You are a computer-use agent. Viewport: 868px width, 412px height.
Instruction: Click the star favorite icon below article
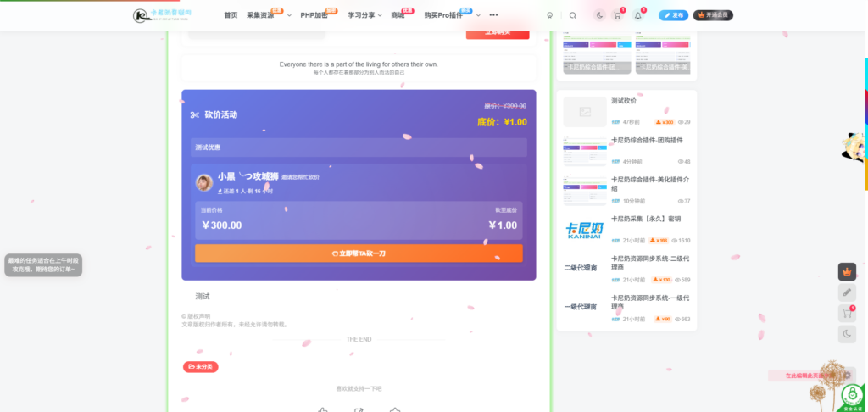click(x=395, y=409)
